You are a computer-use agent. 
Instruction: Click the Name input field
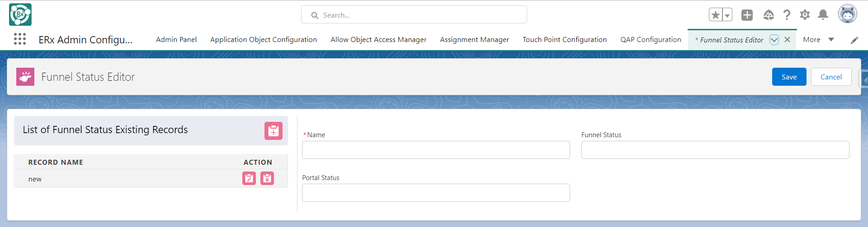[436, 150]
